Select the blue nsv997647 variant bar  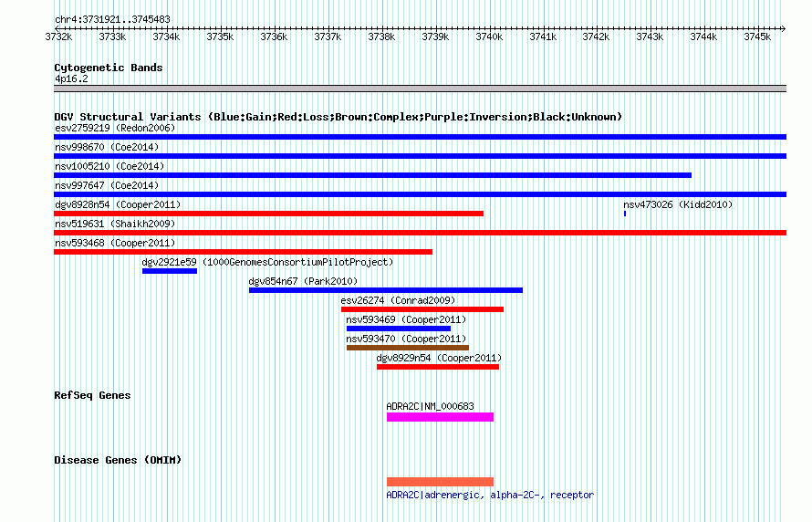pyautogui.click(x=420, y=194)
